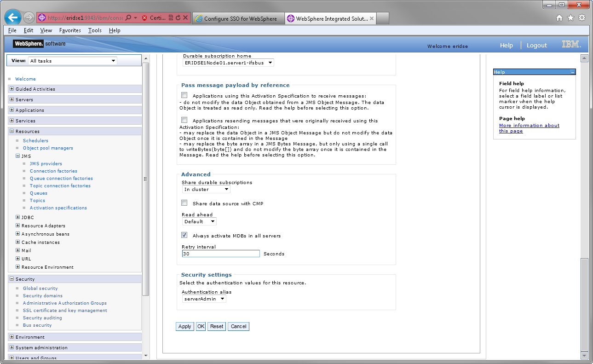Enable applications receiving messages payload checkbox
The width and height of the screenshot is (593, 364).
[184, 95]
